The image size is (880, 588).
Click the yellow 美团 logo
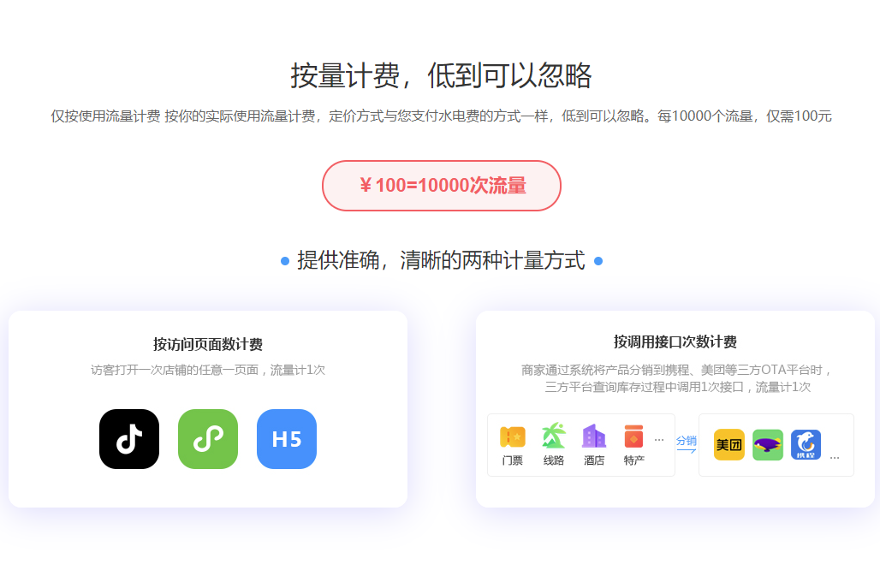point(729,445)
